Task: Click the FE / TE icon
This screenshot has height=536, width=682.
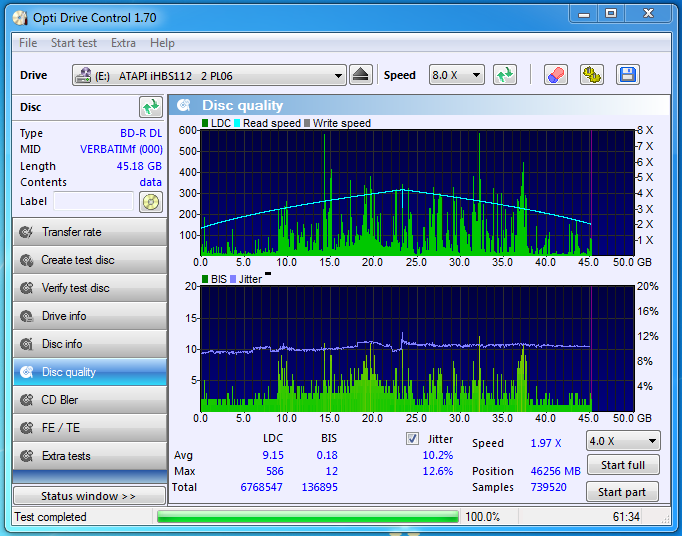Action: (x=26, y=428)
